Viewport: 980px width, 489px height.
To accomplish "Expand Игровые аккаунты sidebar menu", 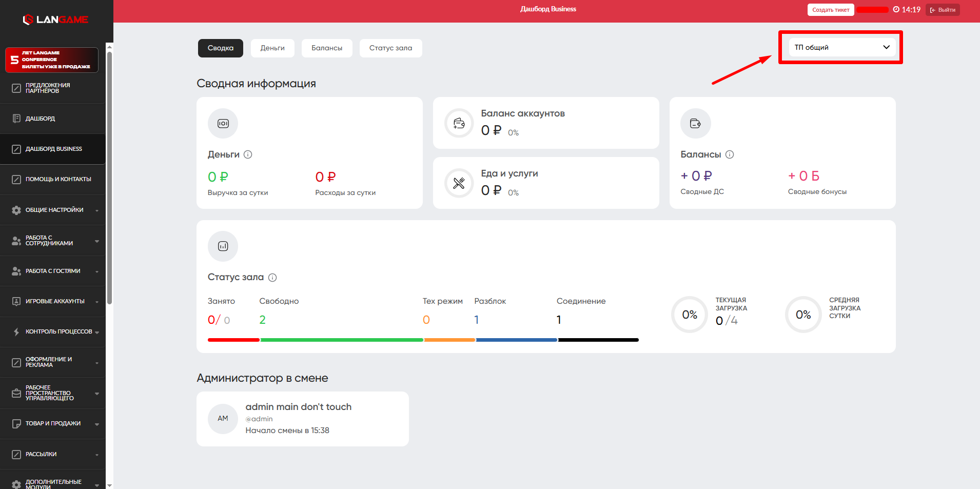I will pos(54,301).
